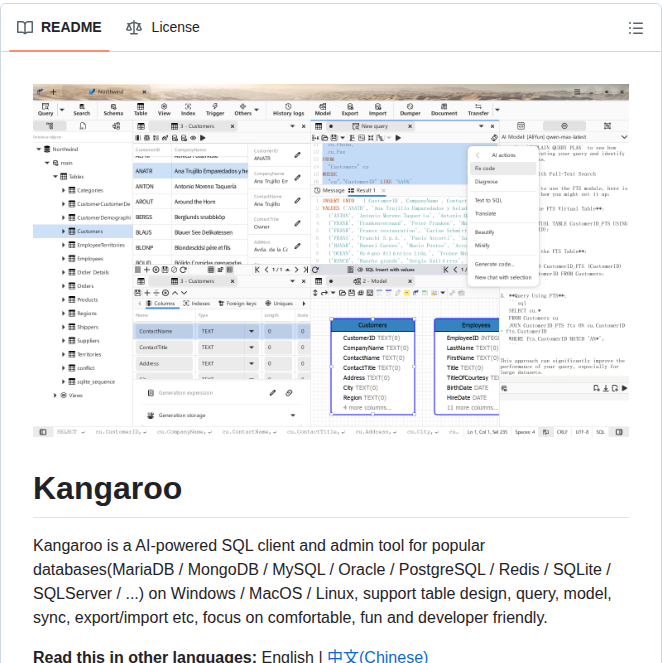Expand the Generation storage dropdown

tap(293, 416)
